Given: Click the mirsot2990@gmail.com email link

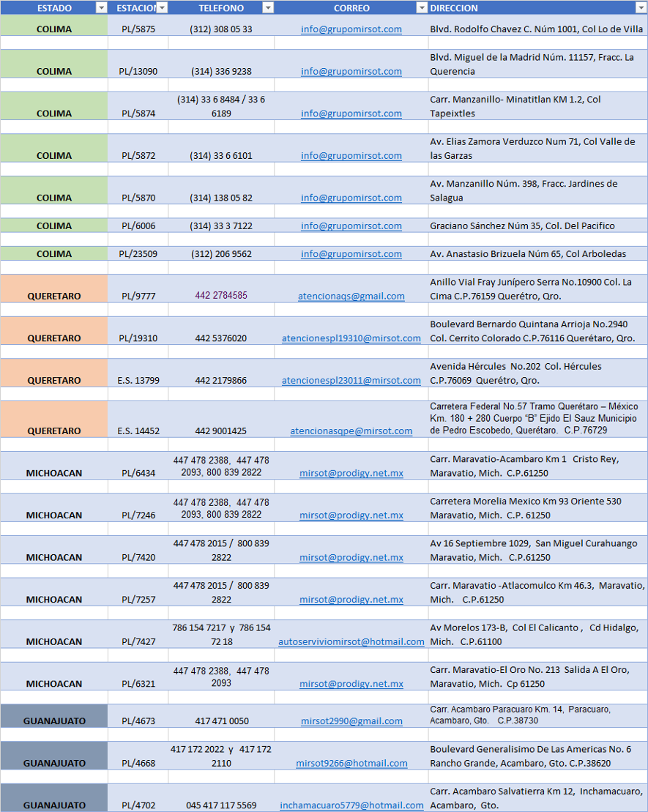Looking at the screenshot, I should coord(351,721).
